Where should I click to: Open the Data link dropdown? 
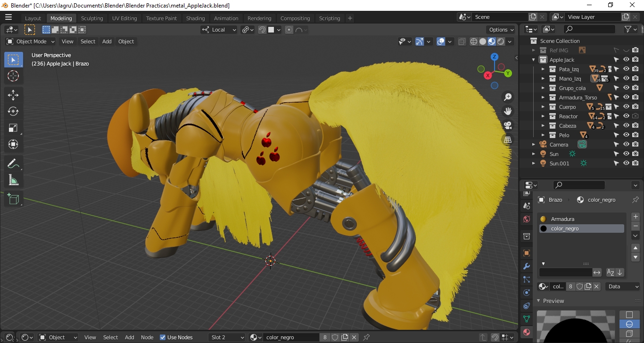point(622,286)
